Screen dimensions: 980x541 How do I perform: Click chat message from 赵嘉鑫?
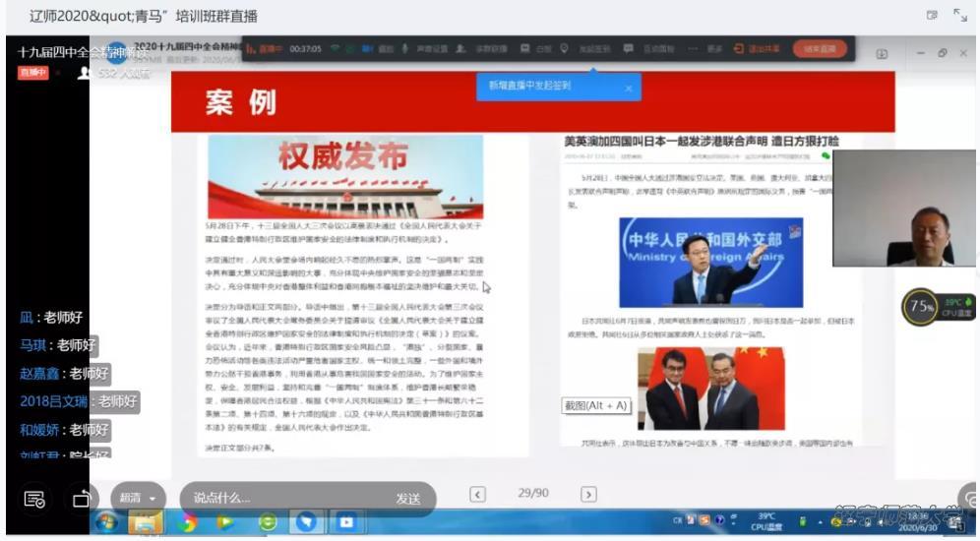click(x=64, y=374)
